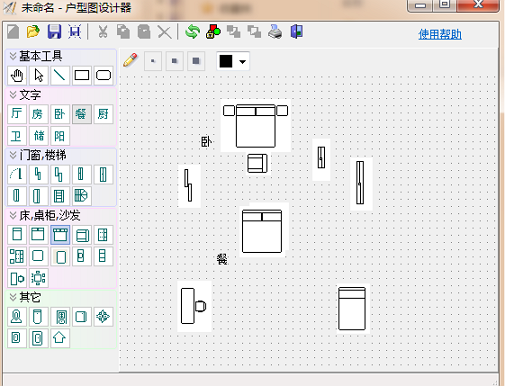The width and height of the screenshot is (505, 386).
Task: Toggle the smallest line thickness button
Action: pos(153,61)
